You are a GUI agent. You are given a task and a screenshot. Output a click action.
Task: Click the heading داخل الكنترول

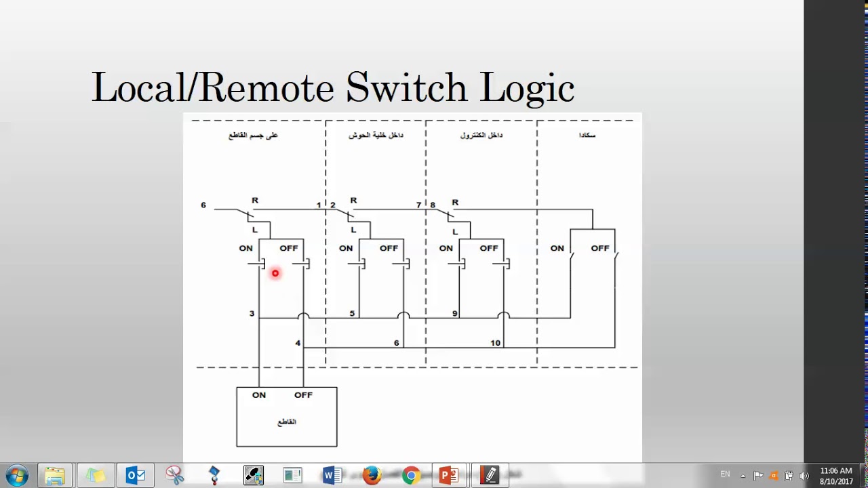coord(481,136)
